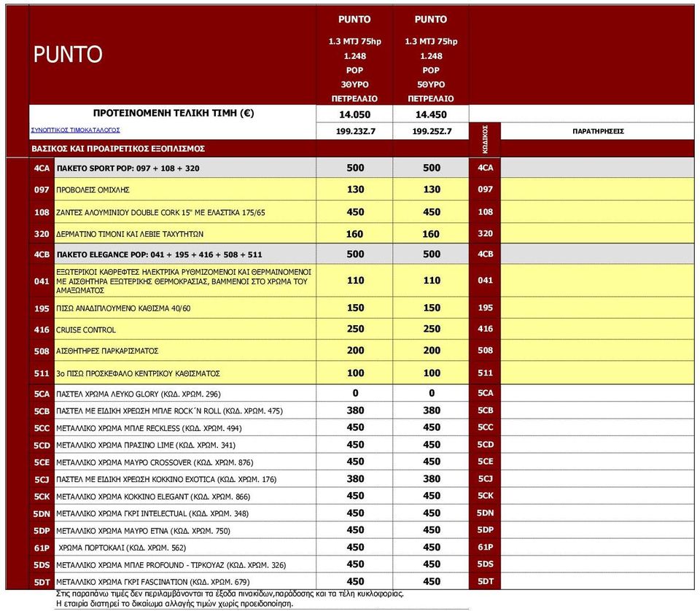Select ΜΕΤΑΛΛΙΚΟ ΧΡΩΜΑ ΜΑΥΡΟ ETNA
Screen dimensions: 700x611
[x=143, y=531]
